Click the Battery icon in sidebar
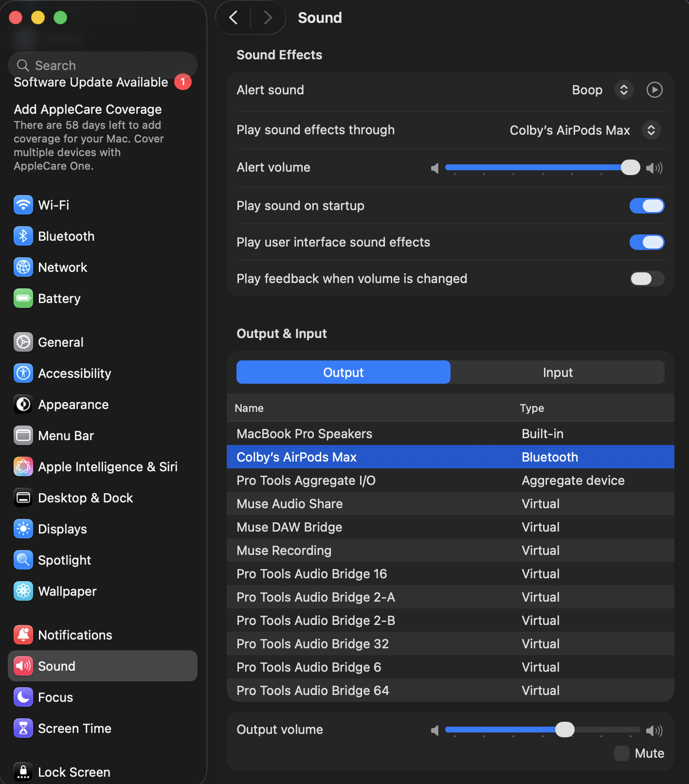This screenshot has width=689, height=784. (23, 298)
